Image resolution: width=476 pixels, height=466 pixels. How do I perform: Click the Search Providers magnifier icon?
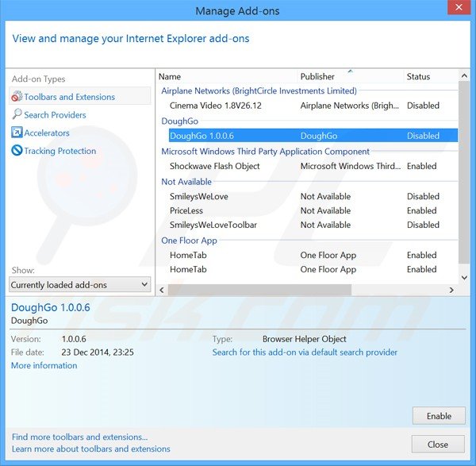pyautogui.click(x=17, y=114)
